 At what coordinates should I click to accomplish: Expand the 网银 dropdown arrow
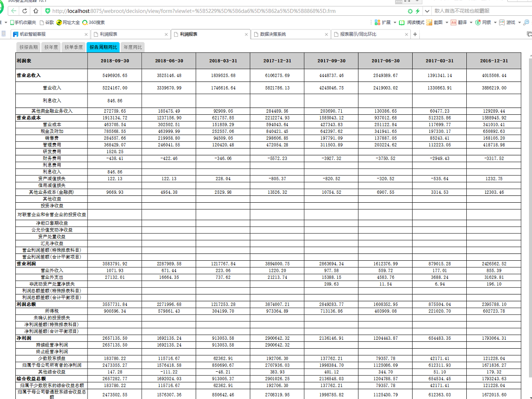(x=495, y=22)
